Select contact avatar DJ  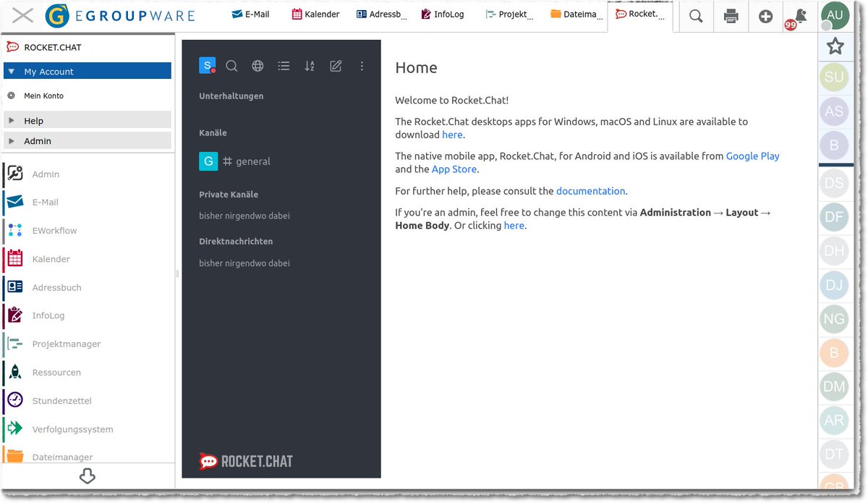[x=834, y=285]
